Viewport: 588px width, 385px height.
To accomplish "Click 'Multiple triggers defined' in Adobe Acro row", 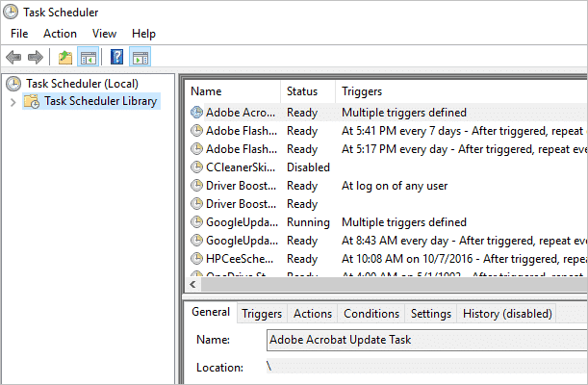I will pyautogui.click(x=404, y=112).
